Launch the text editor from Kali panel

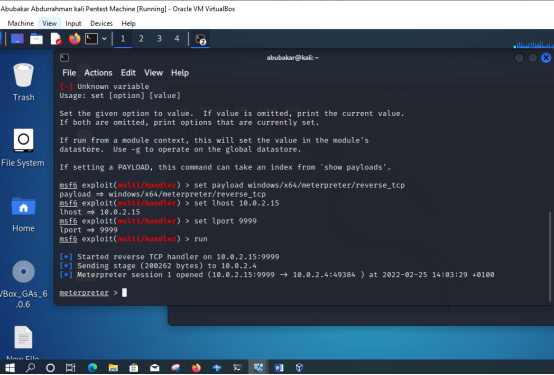[56, 39]
